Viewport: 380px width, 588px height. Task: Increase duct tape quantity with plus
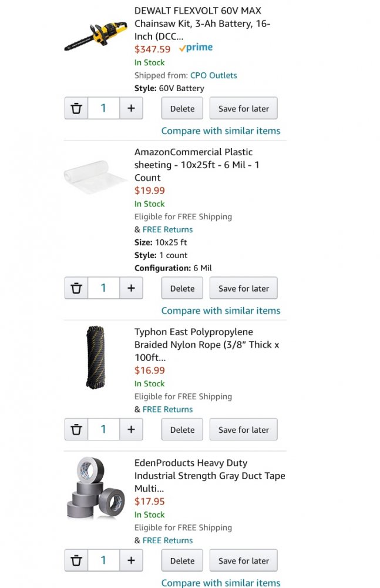tap(131, 560)
